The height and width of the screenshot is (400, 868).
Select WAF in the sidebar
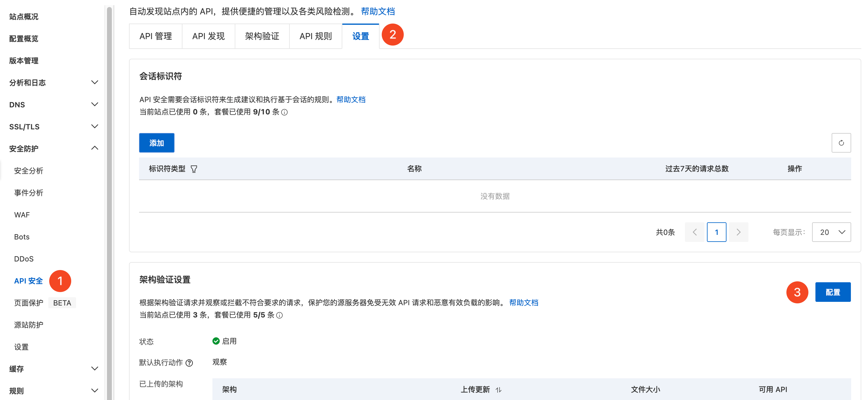[22, 215]
